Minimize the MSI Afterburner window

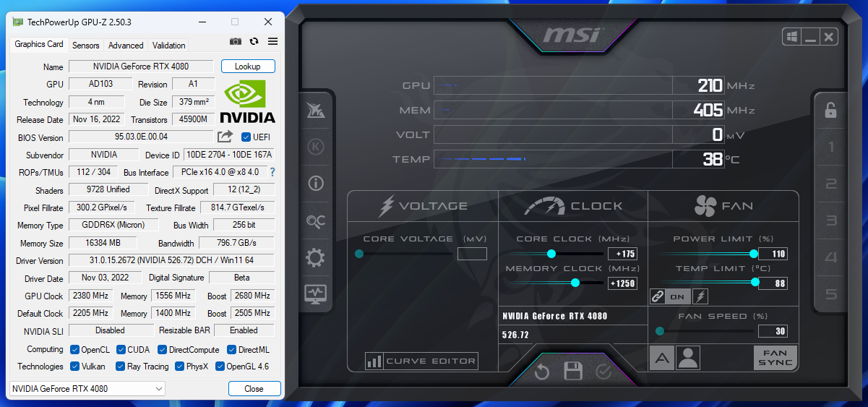(810, 36)
